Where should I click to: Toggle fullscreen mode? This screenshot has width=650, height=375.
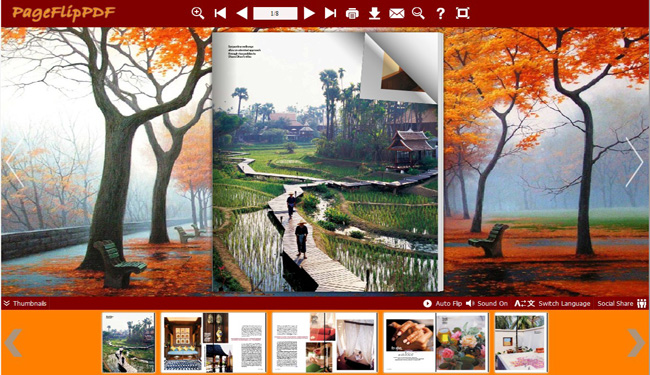[463, 13]
